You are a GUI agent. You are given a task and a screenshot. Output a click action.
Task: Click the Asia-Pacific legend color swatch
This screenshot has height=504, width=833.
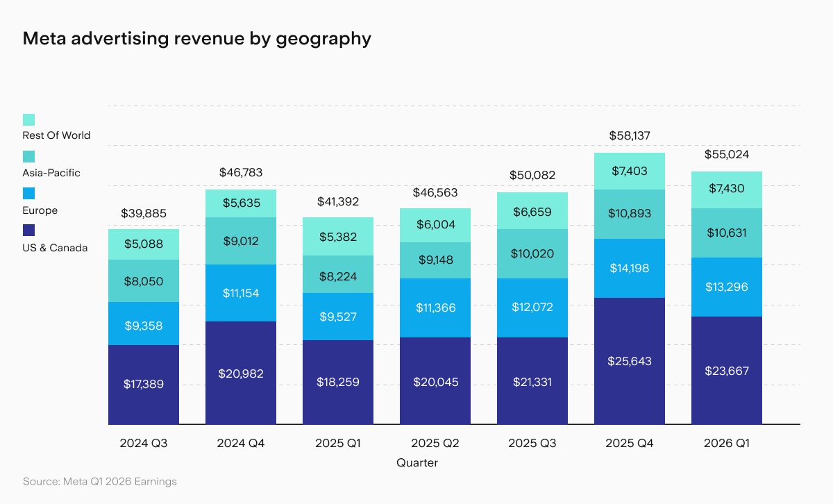[x=28, y=158]
